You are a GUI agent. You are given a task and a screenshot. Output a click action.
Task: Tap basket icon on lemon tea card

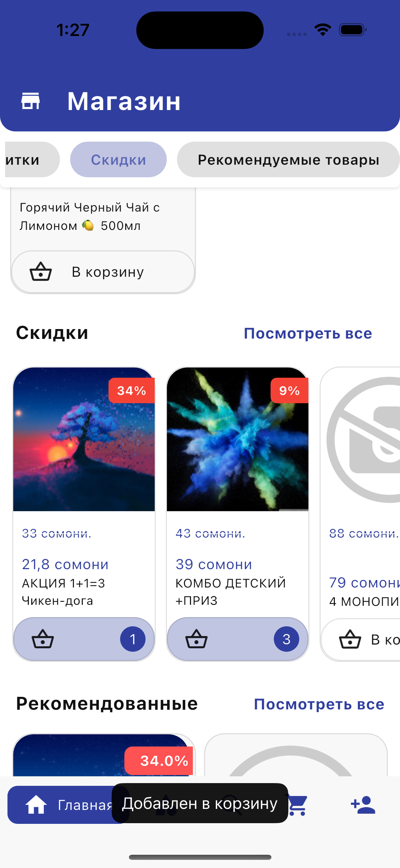[41, 272]
